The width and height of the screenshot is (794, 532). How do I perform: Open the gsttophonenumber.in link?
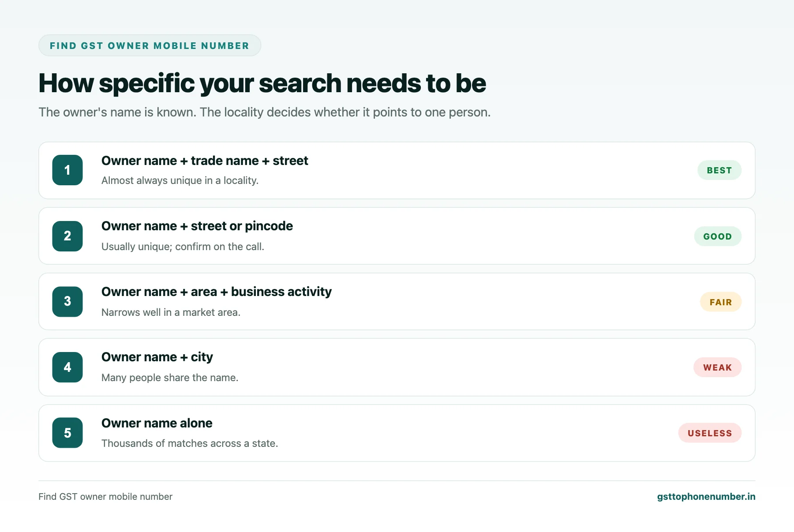point(706,497)
